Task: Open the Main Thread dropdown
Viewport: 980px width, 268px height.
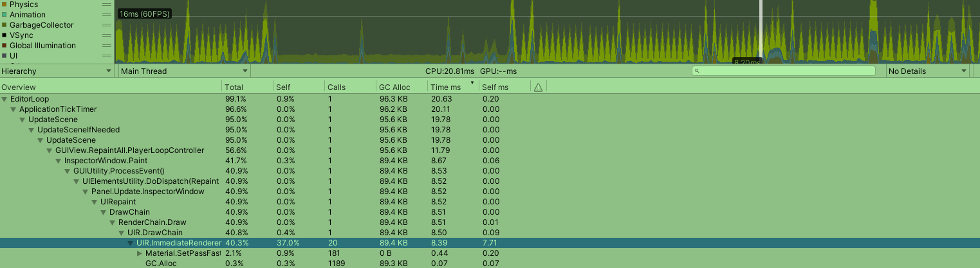Action: [x=184, y=71]
